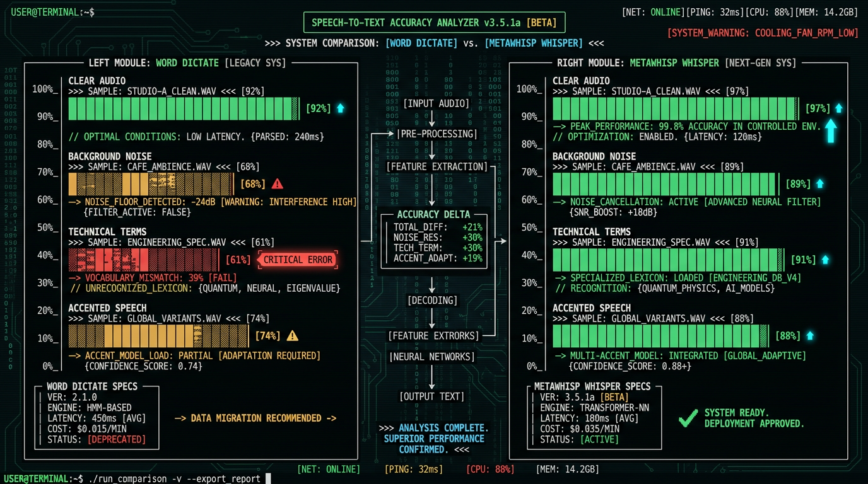Screen dimensions: 868x484
Task: Click the Speech-to-Text Accuracy Analyzer title box
Action: click(434, 23)
